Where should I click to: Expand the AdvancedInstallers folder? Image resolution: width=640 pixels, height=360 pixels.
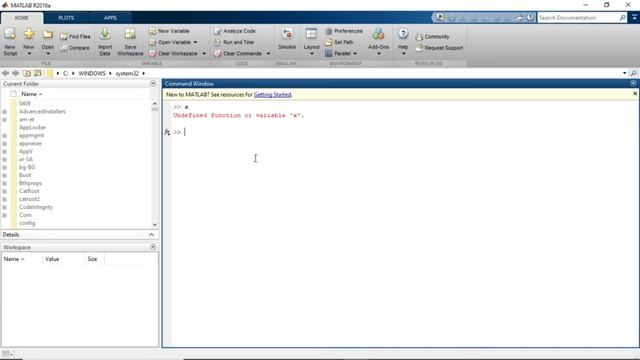(x=4, y=111)
